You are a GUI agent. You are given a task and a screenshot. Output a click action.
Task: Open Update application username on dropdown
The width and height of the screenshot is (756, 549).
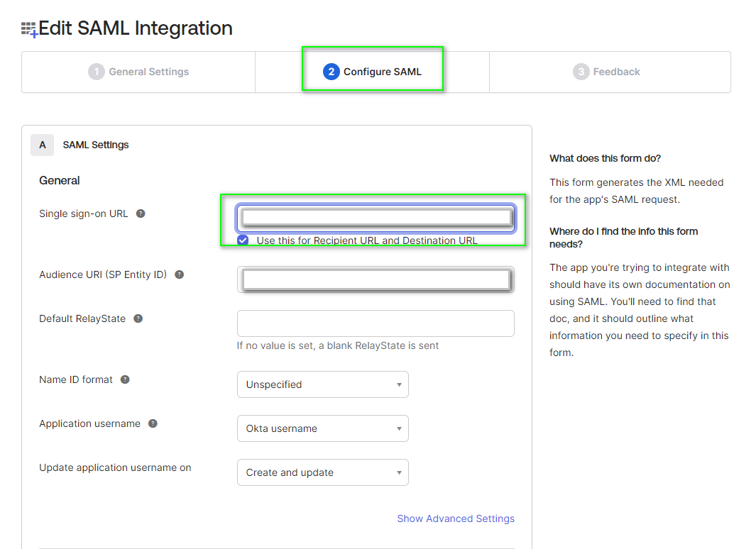322,472
